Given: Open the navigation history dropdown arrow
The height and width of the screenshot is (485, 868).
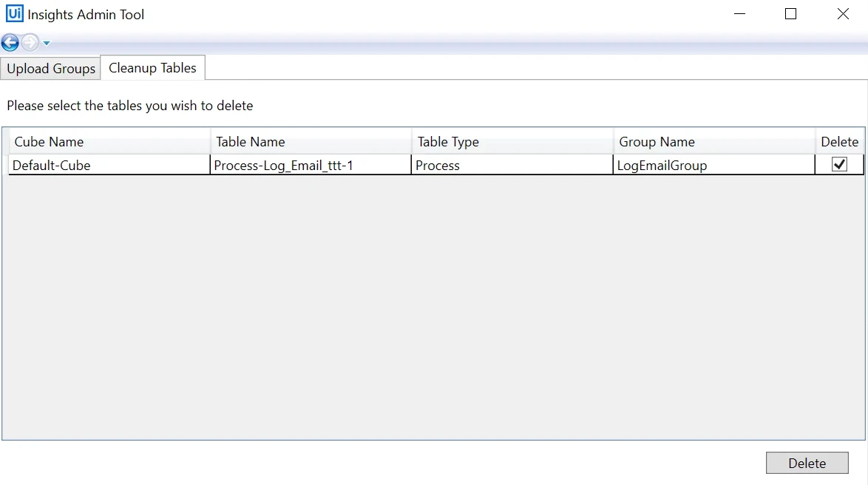Looking at the screenshot, I should (x=47, y=43).
